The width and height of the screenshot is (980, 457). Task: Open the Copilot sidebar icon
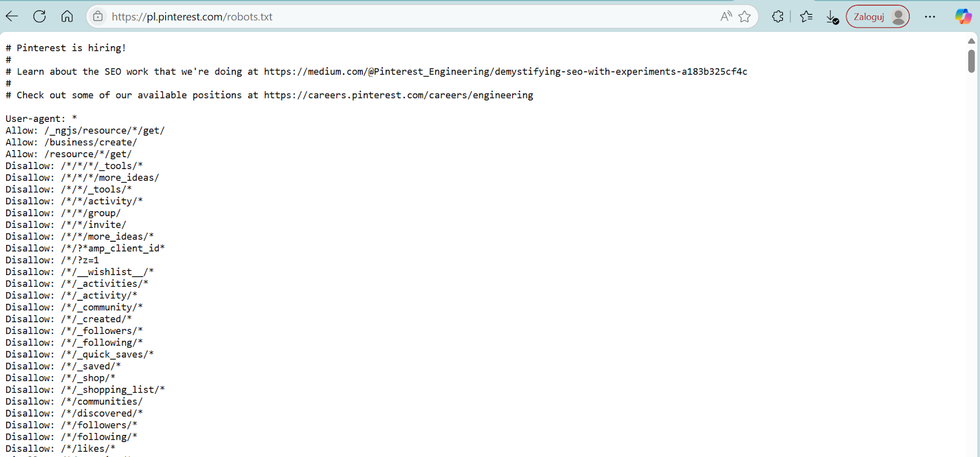[x=963, y=17]
